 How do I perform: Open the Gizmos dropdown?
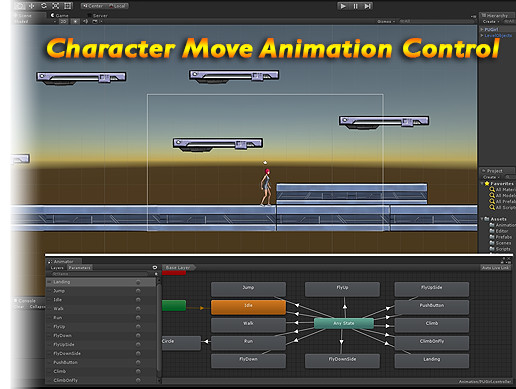click(386, 21)
